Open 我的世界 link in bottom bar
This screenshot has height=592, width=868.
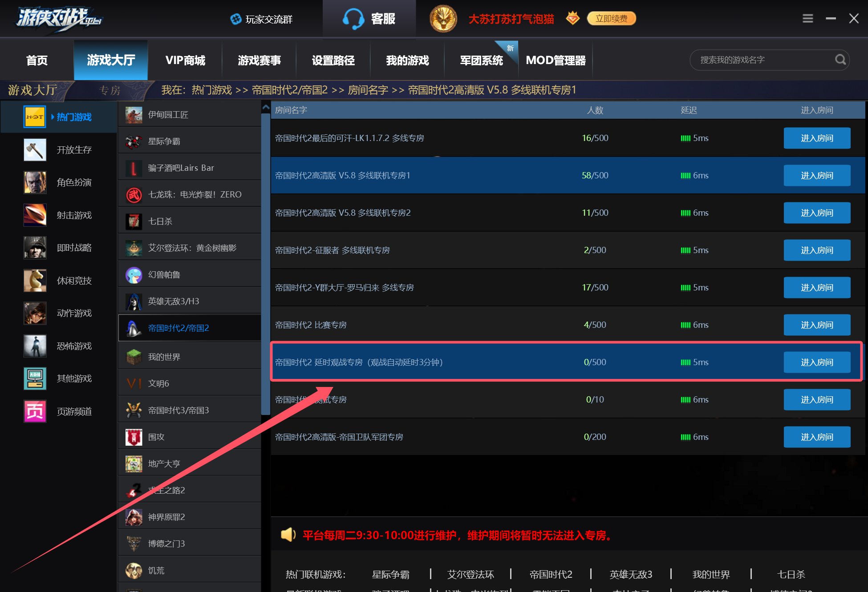click(x=711, y=574)
